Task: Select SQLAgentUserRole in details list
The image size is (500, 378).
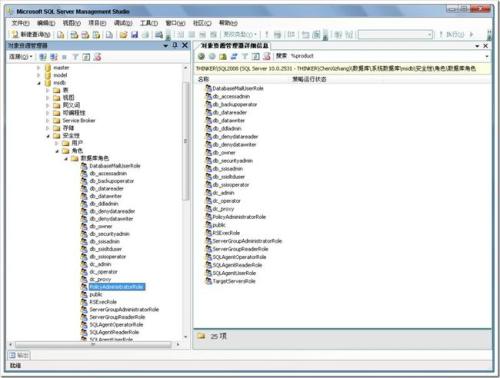Action: pos(234,273)
